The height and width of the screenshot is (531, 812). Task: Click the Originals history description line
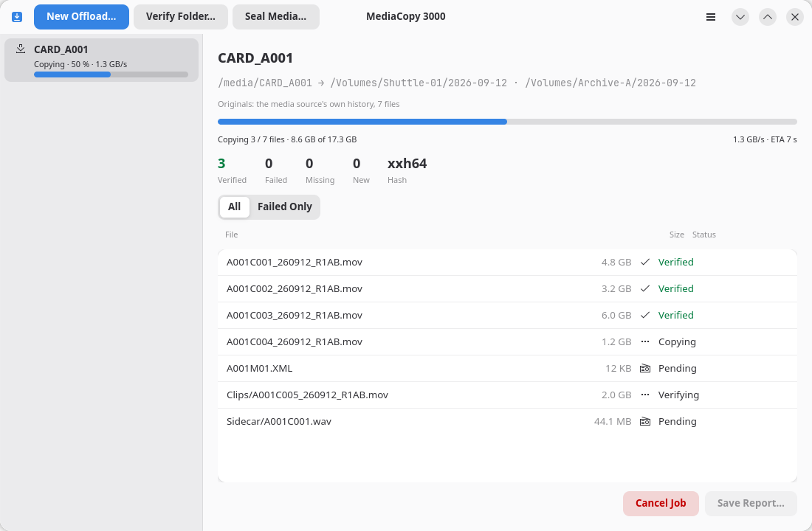point(309,104)
